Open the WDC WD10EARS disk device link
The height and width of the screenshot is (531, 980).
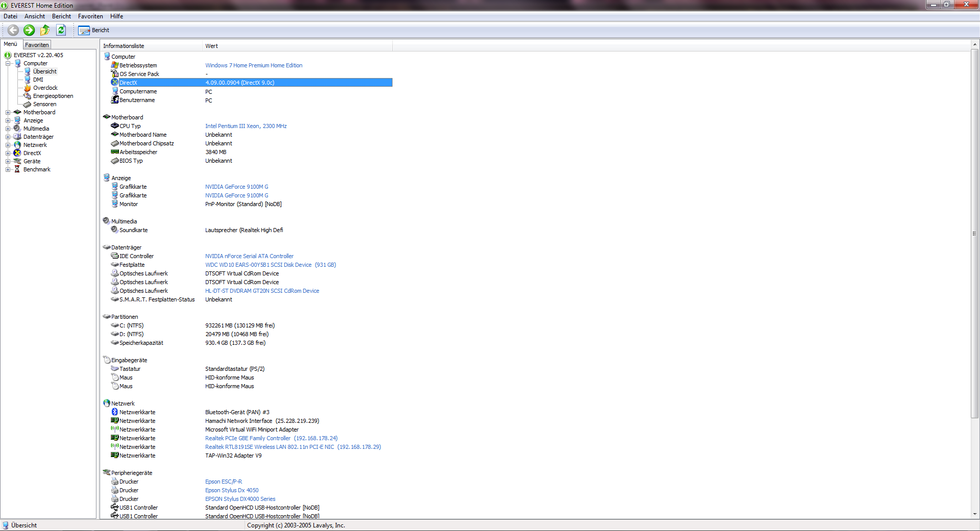271,265
